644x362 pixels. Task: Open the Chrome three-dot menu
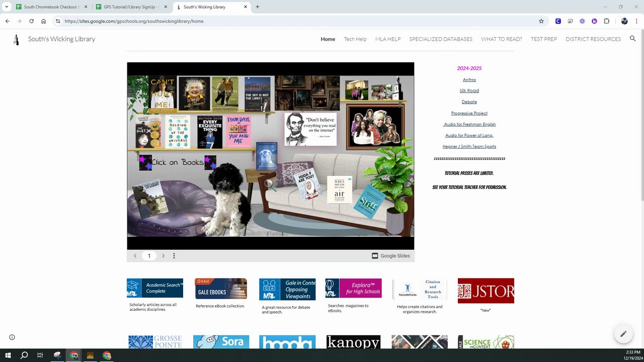tap(636, 21)
